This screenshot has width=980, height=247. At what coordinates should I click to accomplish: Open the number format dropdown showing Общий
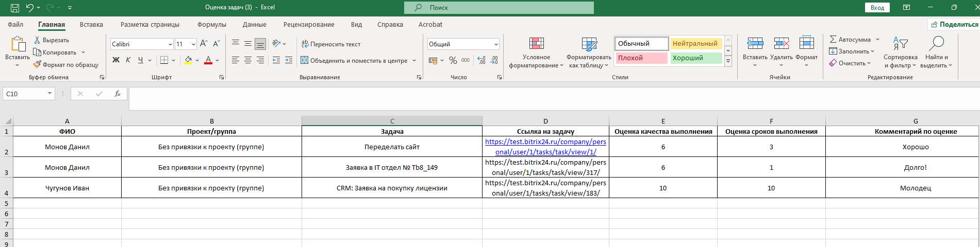pos(496,44)
